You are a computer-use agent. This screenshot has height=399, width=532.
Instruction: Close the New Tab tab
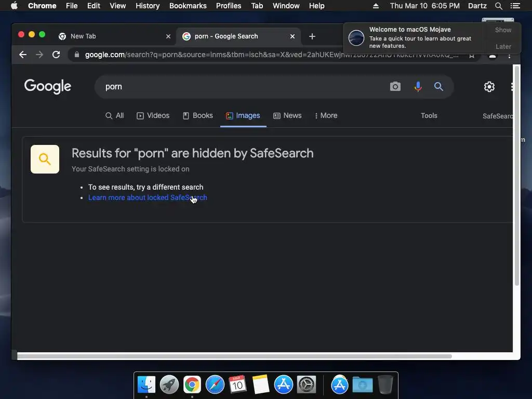tap(168, 36)
